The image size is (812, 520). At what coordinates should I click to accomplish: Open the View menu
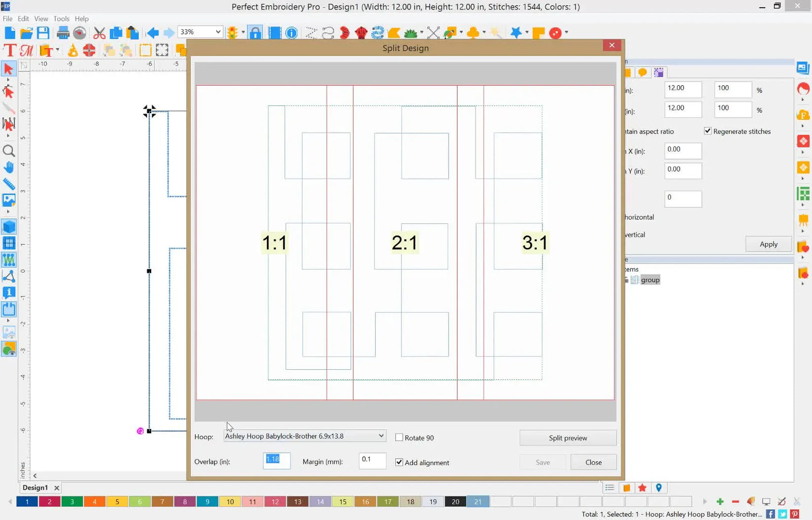(41, 19)
